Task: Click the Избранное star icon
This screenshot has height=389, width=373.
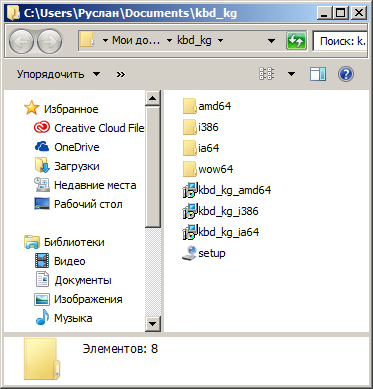Action: point(32,109)
